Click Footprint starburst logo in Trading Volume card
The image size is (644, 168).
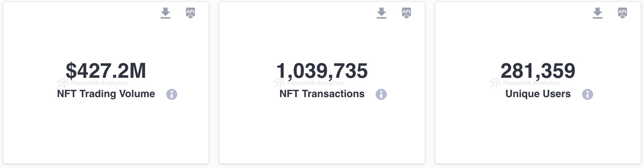[x=63, y=83]
